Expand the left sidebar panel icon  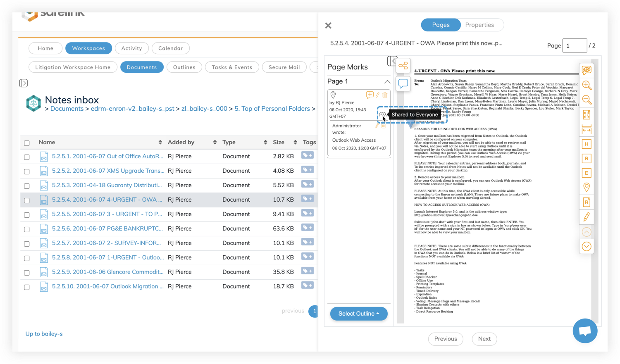click(x=24, y=83)
